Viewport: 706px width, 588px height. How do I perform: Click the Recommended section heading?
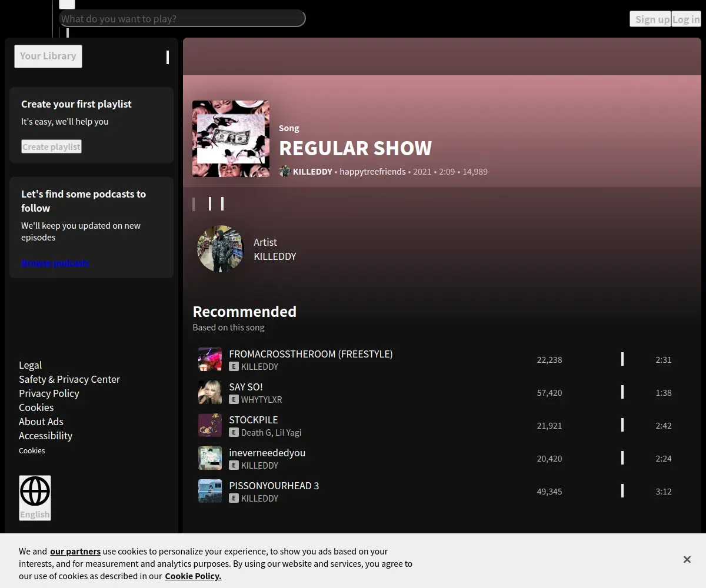[x=245, y=312]
